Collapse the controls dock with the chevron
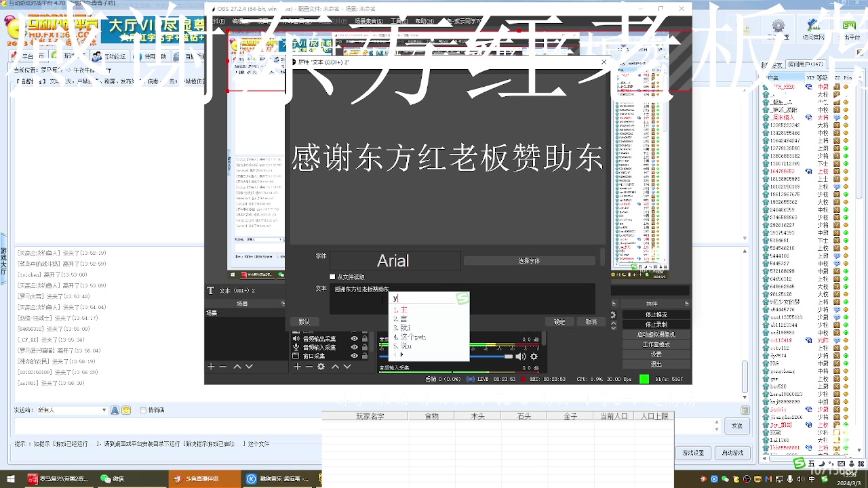 (613, 324)
